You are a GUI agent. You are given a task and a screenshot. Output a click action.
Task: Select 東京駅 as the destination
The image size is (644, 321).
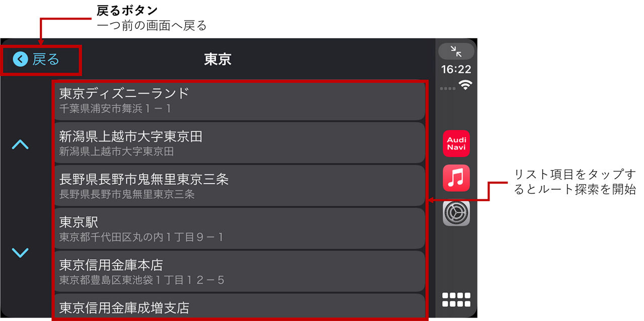239,228
